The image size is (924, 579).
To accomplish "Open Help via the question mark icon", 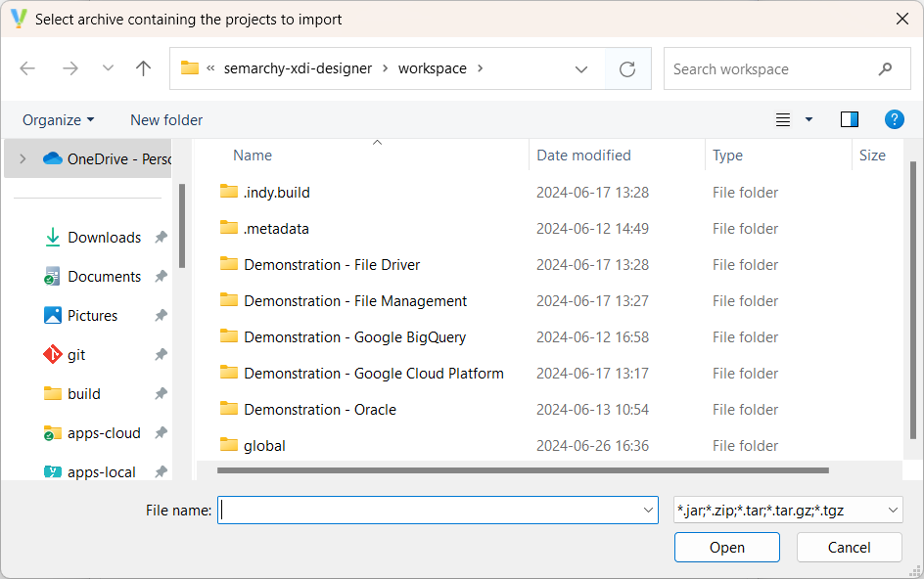I will pos(894,119).
